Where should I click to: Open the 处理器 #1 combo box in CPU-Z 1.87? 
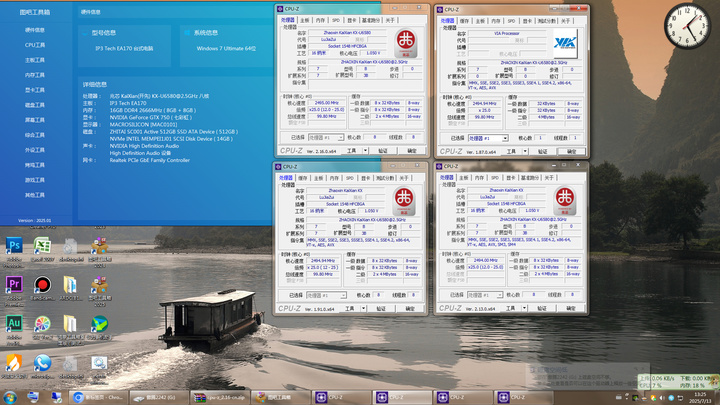(488, 138)
